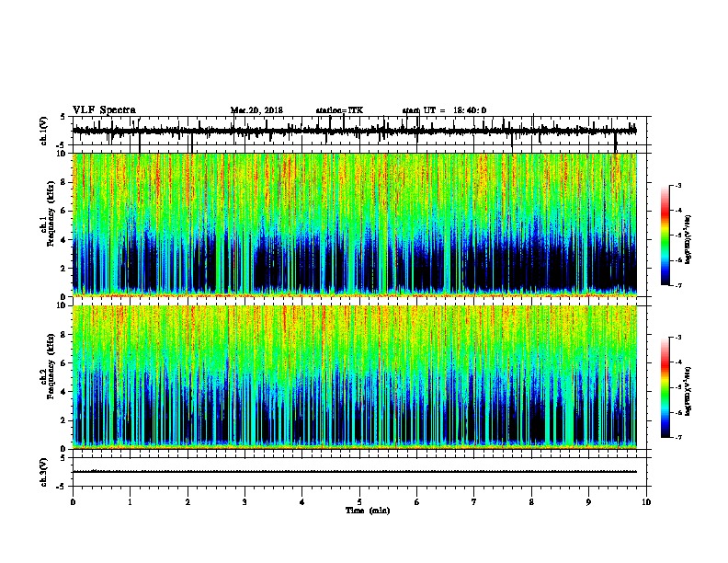Click the "station=ITK" header label
The height and width of the screenshot is (563, 728).
[339, 110]
